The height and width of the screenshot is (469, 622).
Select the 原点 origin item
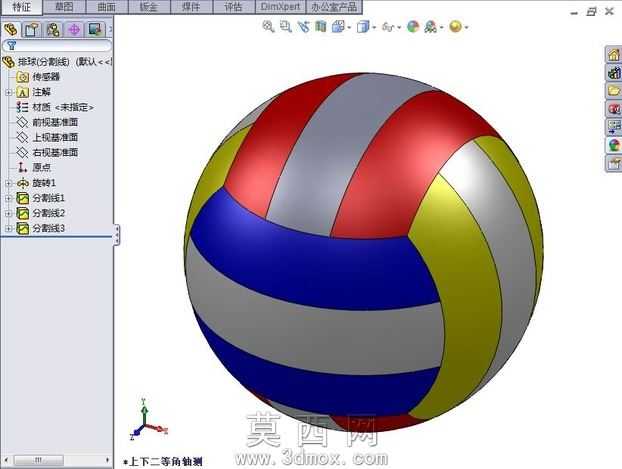tap(42, 167)
